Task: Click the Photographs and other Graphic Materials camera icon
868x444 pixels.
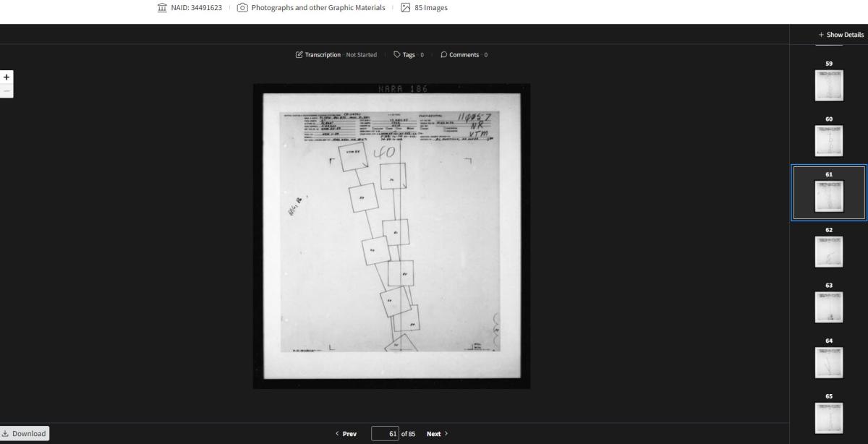Action: coord(242,8)
